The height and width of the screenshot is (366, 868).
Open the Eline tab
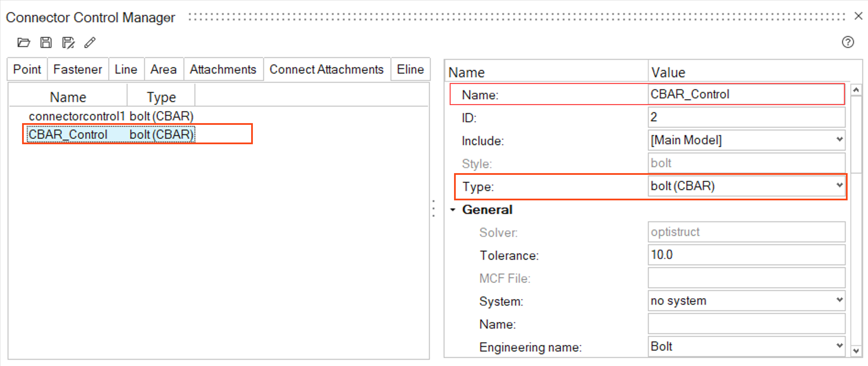(x=410, y=69)
